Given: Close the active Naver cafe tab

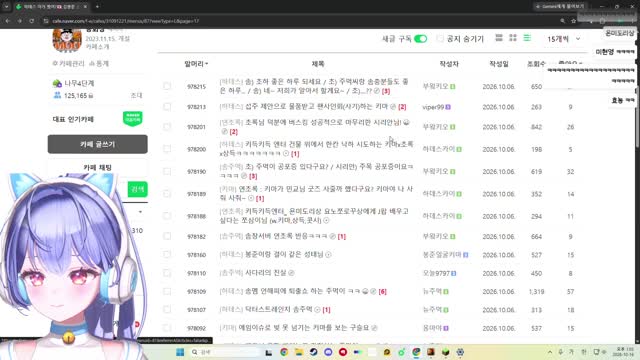Looking at the screenshot, I should (85, 7).
